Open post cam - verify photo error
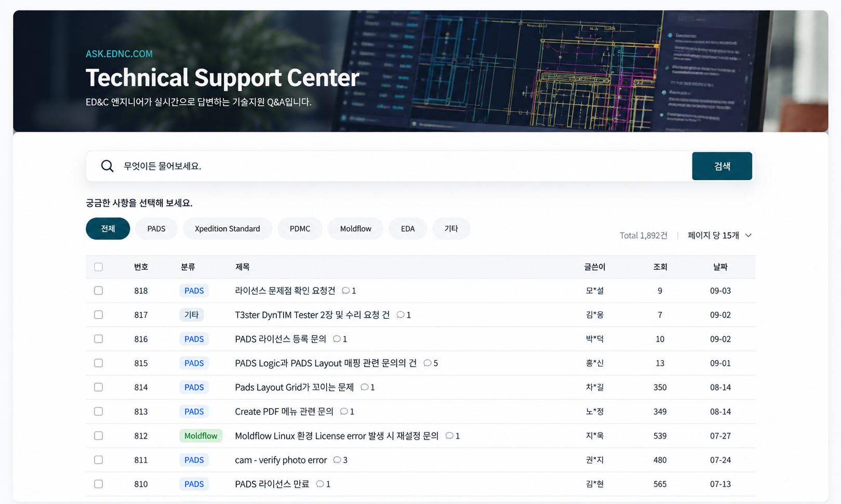 tap(281, 460)
